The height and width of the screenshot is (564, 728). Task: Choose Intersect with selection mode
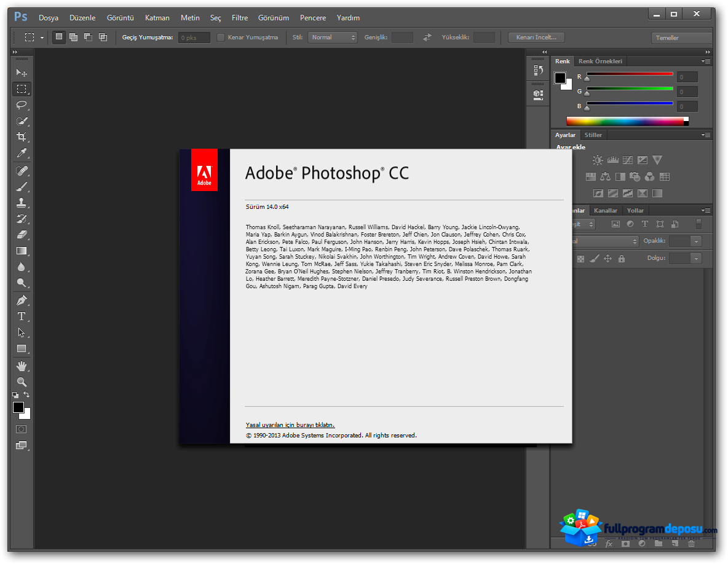[103, 37]
